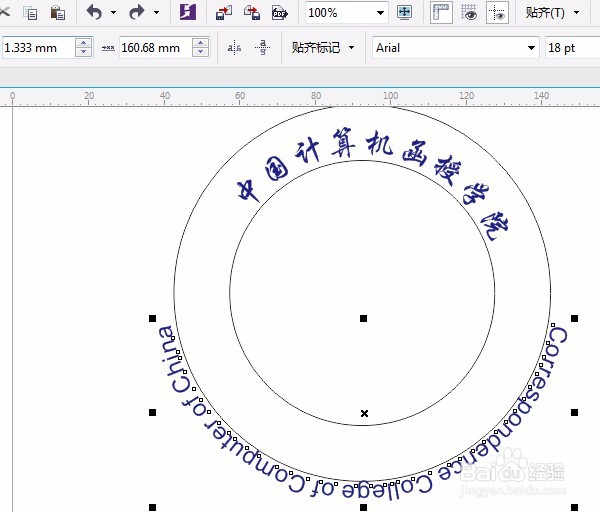Select the Chinese calligraphy text on the arc
This screenshot has height=512, width=600.
point(373,184)
